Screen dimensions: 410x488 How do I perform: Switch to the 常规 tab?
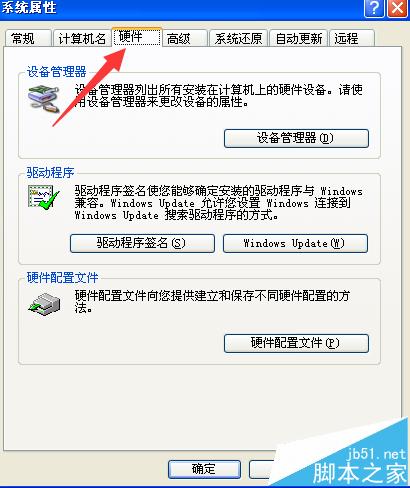28,38
